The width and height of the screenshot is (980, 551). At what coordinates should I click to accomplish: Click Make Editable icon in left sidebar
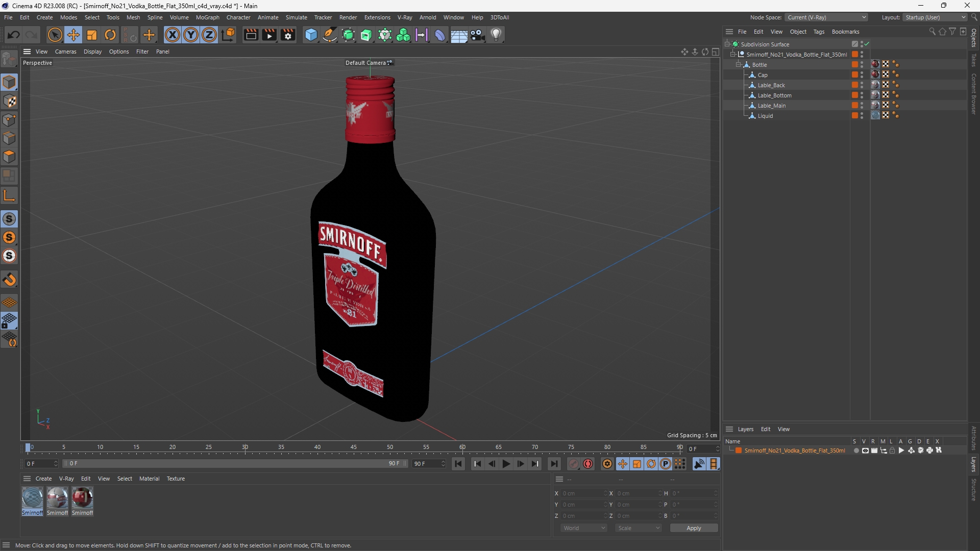[9, 60]
